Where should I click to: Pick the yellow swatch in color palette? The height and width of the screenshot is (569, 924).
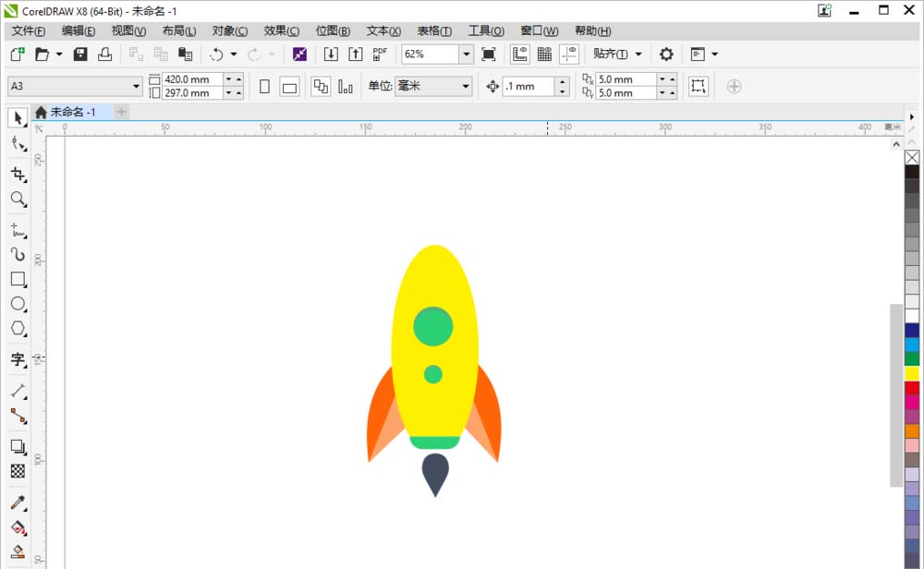click(x=912, y=373)
